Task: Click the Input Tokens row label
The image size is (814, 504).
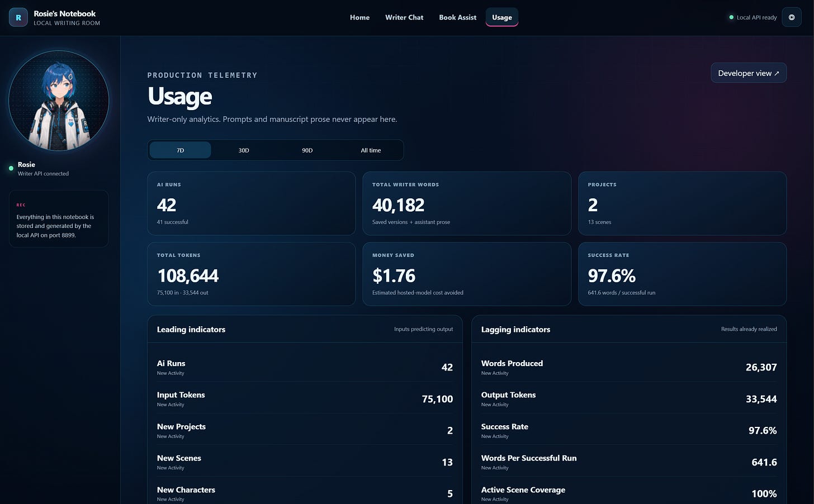Action: click(181, 394)
